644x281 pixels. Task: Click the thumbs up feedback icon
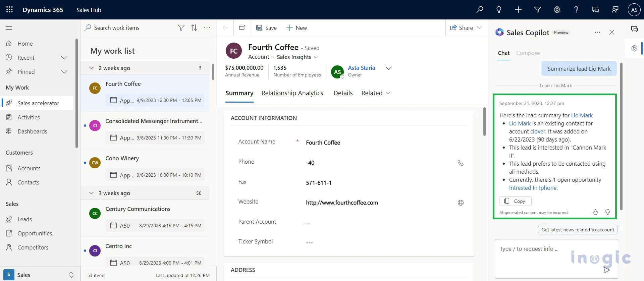pos(595,212)
